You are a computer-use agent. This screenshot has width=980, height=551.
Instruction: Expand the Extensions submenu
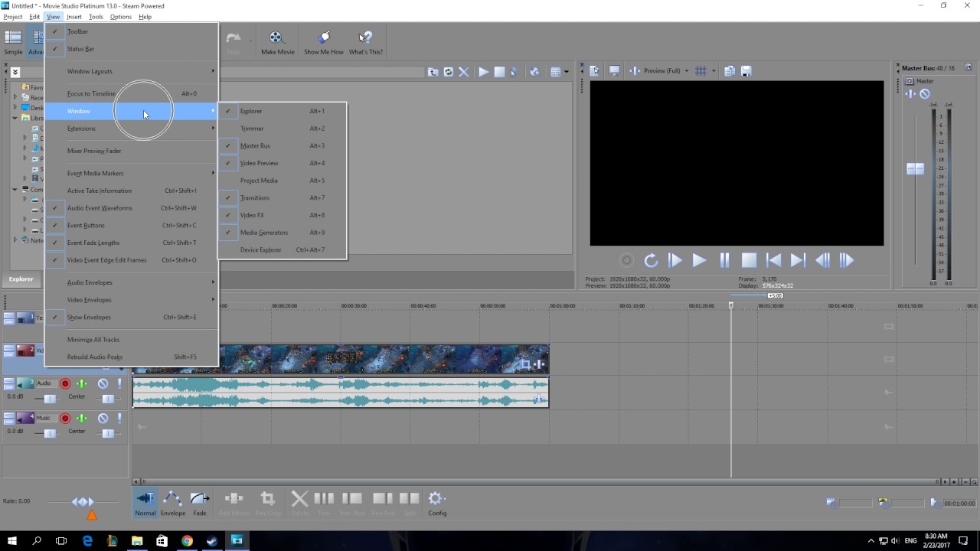[131, 129]
